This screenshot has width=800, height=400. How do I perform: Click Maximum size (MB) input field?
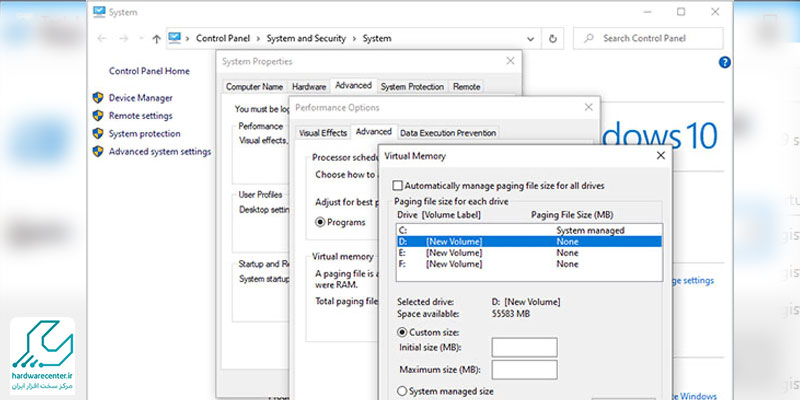pos(524,369)
